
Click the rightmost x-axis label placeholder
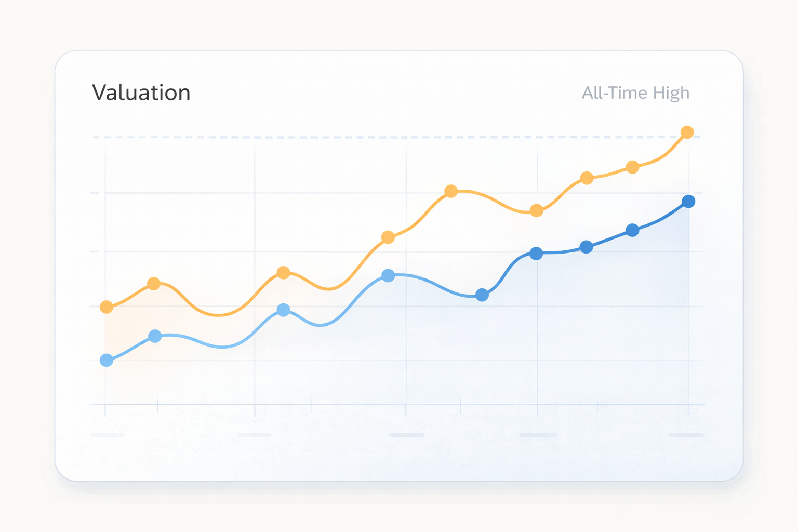click(686, 435)
